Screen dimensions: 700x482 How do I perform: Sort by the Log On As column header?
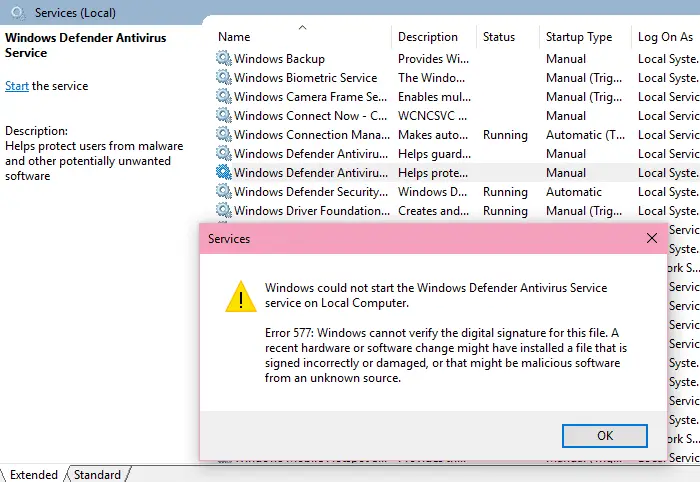tap(665, 37)
